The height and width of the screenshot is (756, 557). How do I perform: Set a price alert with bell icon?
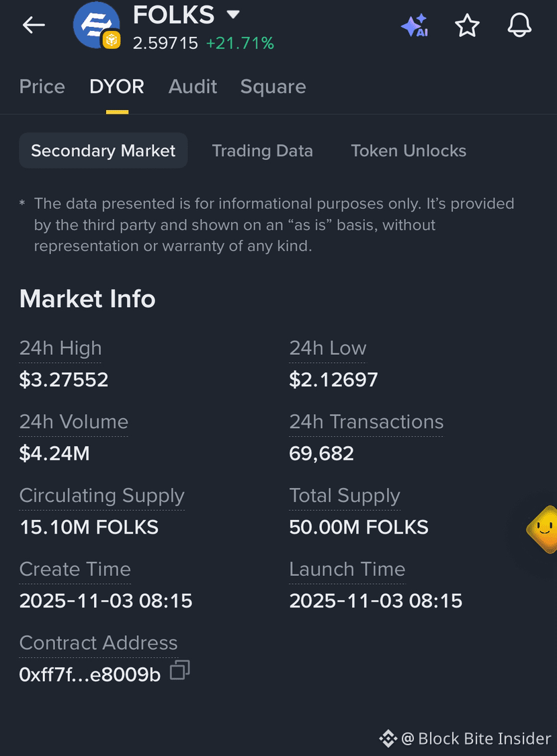coord(519,25)
